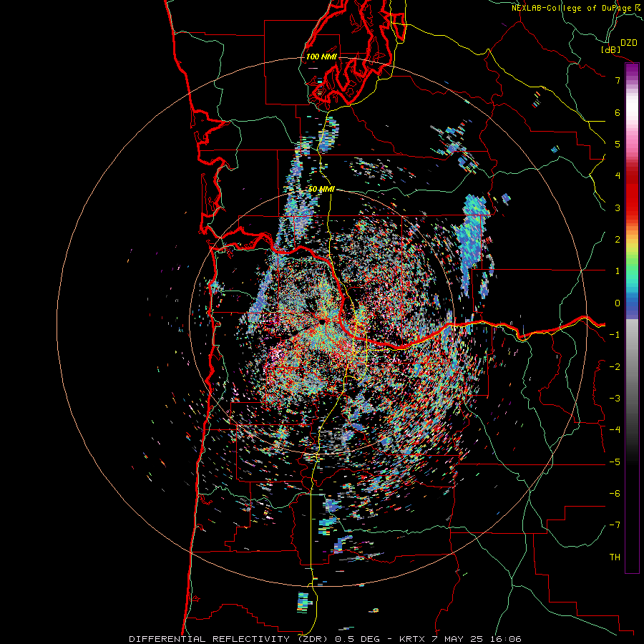Click the scale value -1 label
The image size is (644, 644).
click(615, 335)
